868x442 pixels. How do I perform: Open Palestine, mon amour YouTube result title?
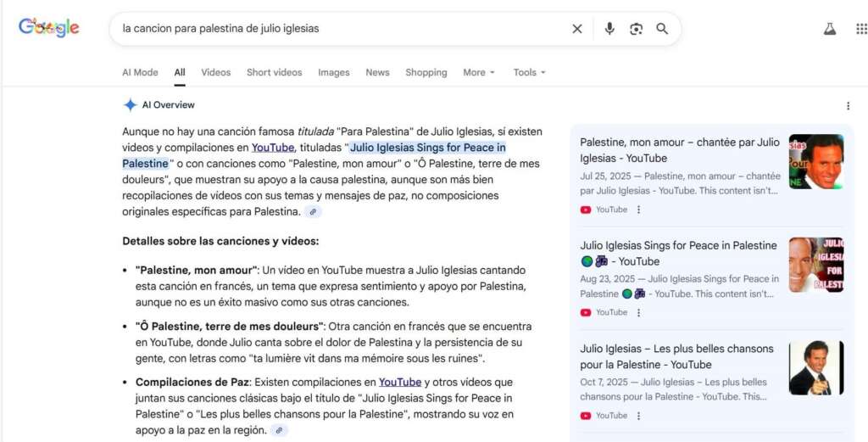[x=680, y=150]
